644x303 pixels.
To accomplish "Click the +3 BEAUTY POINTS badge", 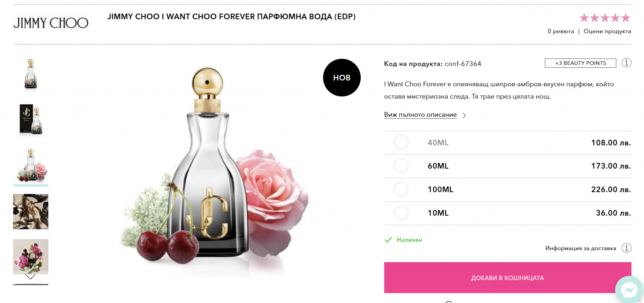I will (580, 63).
